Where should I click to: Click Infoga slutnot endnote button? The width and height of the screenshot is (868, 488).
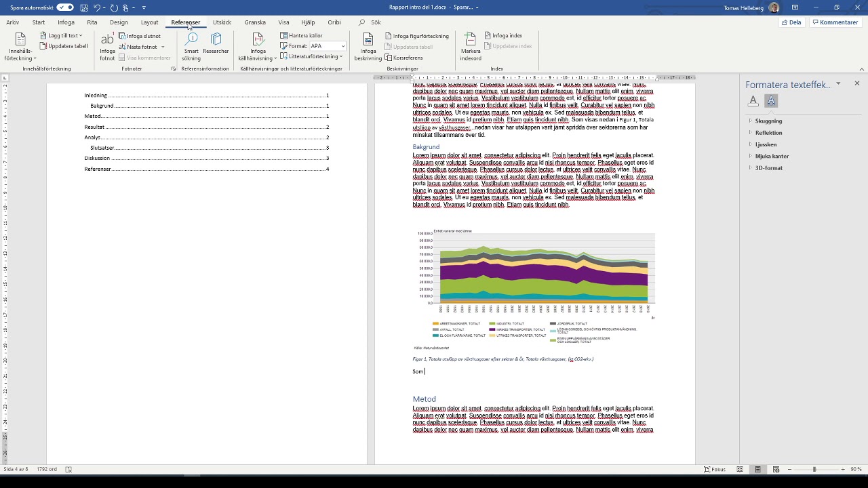140,36
